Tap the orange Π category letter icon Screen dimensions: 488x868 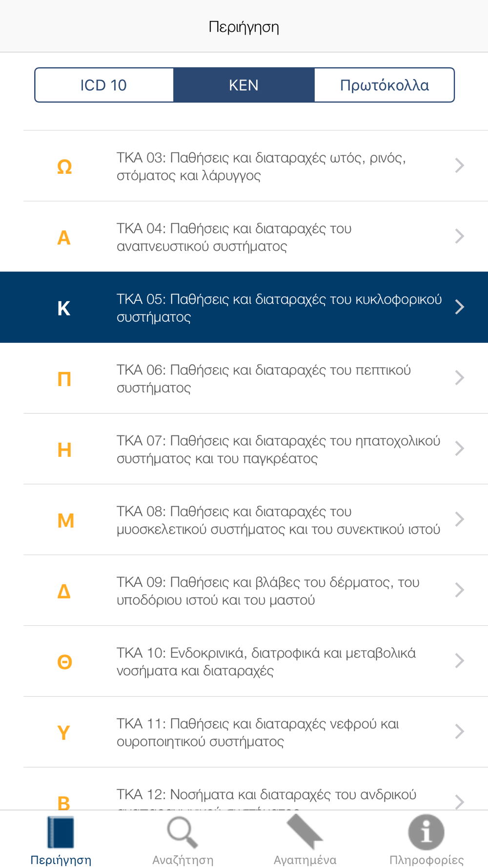click(64, 379)
